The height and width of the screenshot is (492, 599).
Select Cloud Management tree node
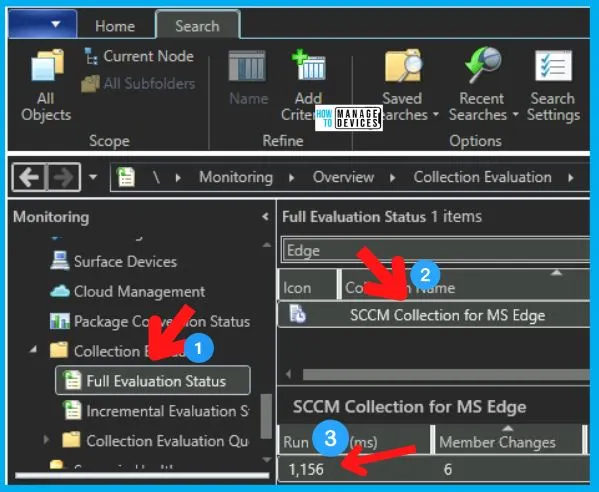[139, 291]
